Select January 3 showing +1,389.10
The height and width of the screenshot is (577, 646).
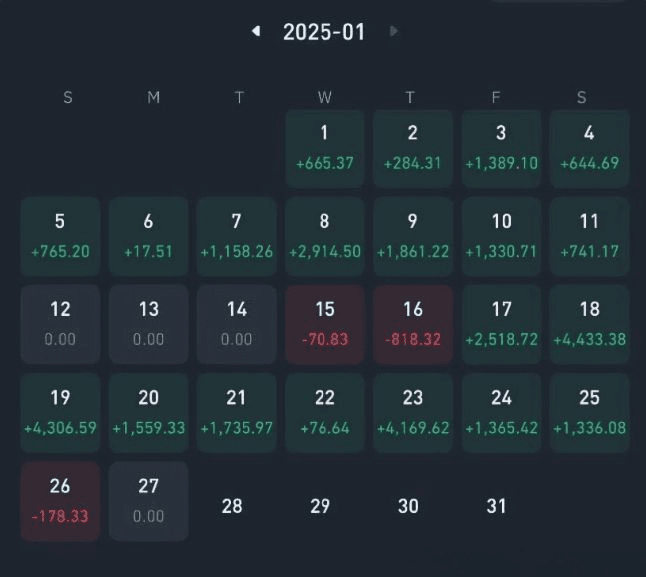click(501, 147)
